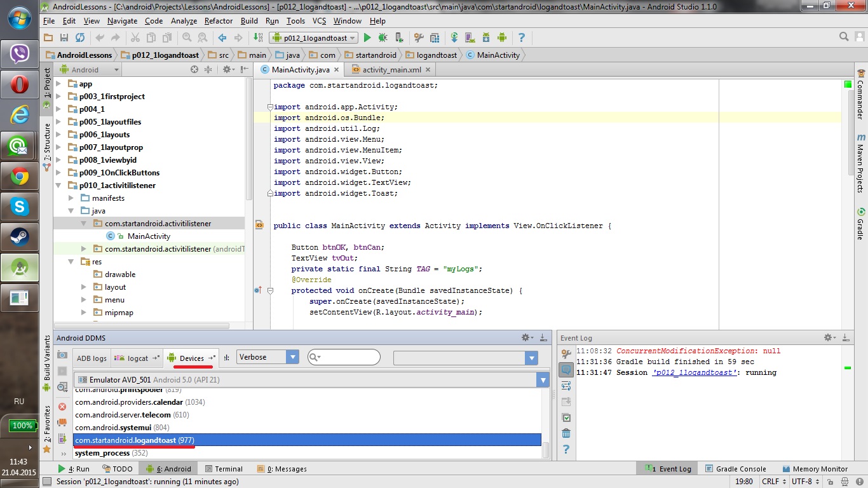868x488 pixels.
Task: Open the Emulator AVD_501 device dropdown
Action: [311, 380]
